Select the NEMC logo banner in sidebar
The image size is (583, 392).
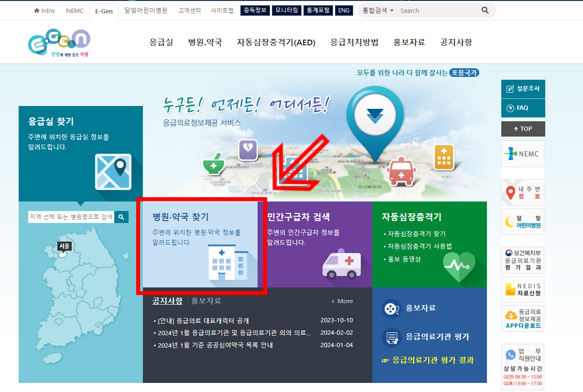(x=522, y=153)
